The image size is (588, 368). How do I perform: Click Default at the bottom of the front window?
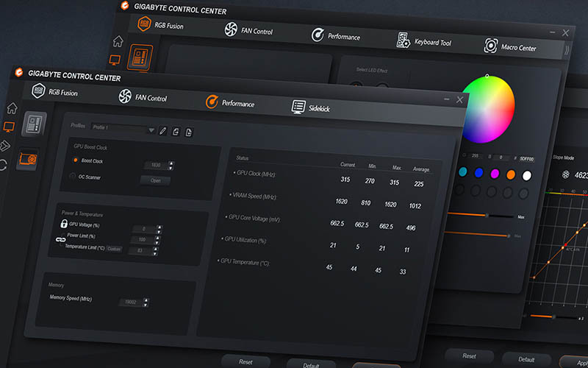311,365
